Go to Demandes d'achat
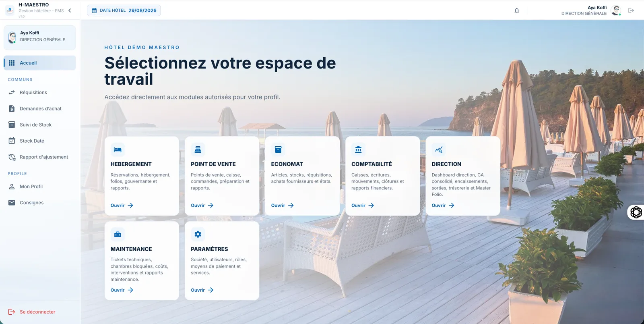The image size is (644, 324). tap(40, 109)
